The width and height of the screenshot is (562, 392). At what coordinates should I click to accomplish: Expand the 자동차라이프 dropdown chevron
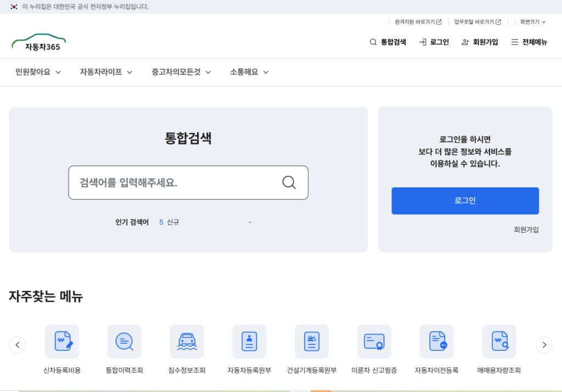pyautogui.click(x=130, y=72)
